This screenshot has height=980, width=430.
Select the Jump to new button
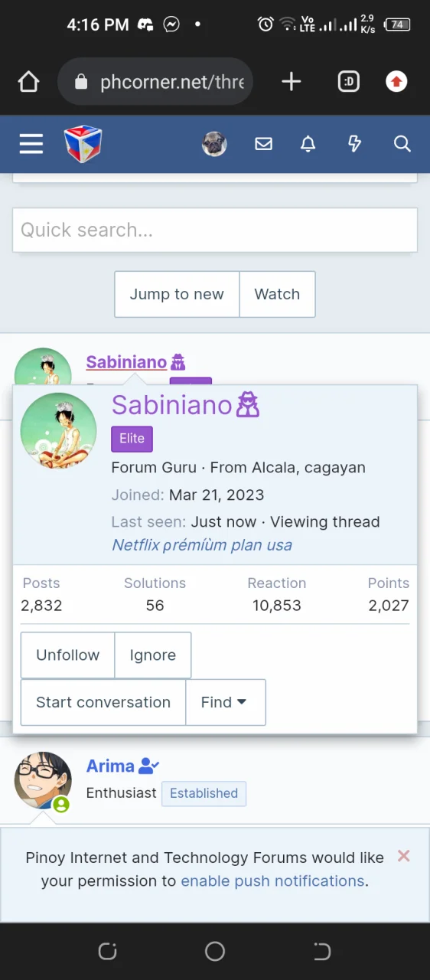pos(177,294)
